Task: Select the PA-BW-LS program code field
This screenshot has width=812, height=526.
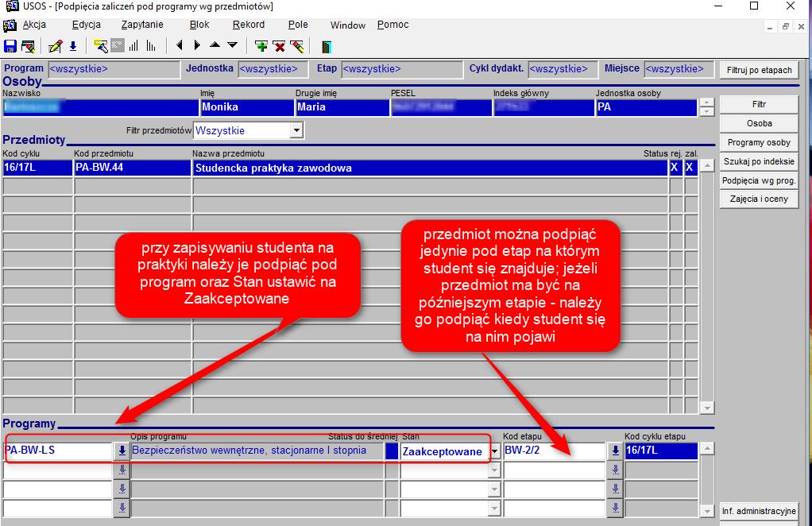Action: (58, 451)
